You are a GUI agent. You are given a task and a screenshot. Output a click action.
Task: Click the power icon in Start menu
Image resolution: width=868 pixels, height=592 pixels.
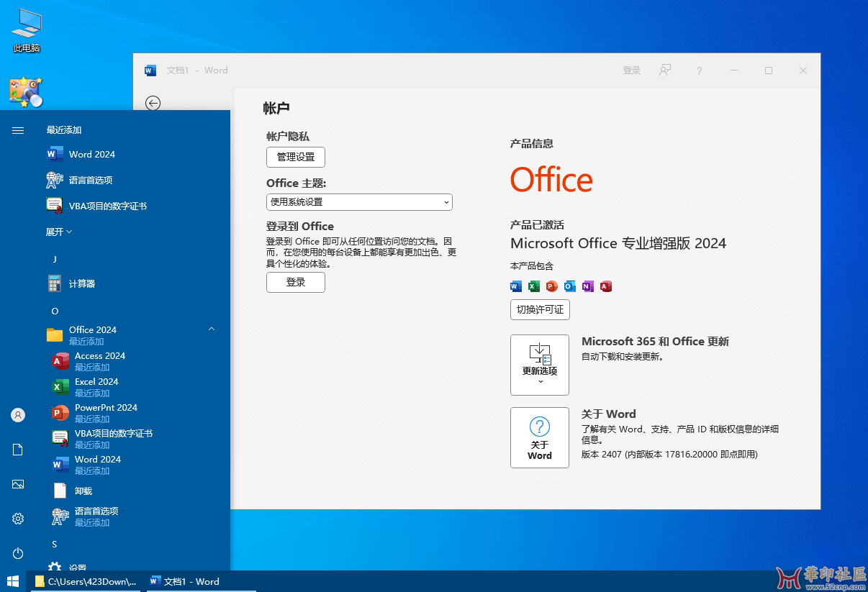(x=17, y=552)
